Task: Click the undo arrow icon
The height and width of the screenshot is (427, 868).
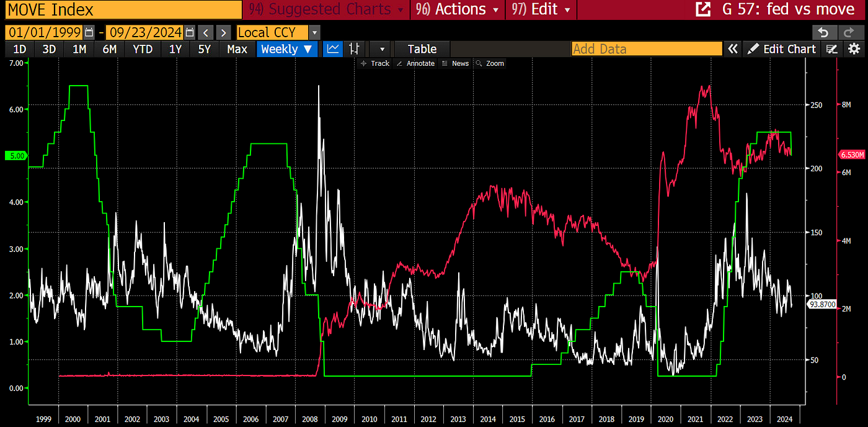Action: (825, 32)
